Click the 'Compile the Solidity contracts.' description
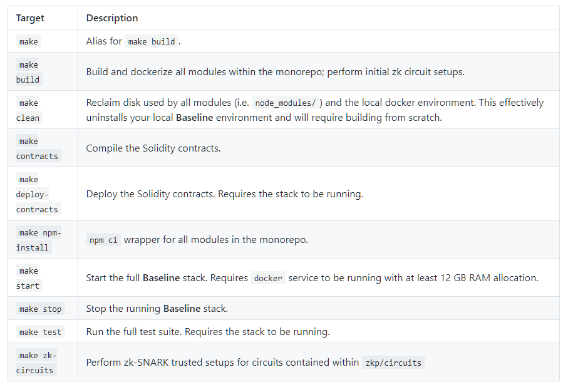Viewport: 568px width, 392px height. pos(153,148)
